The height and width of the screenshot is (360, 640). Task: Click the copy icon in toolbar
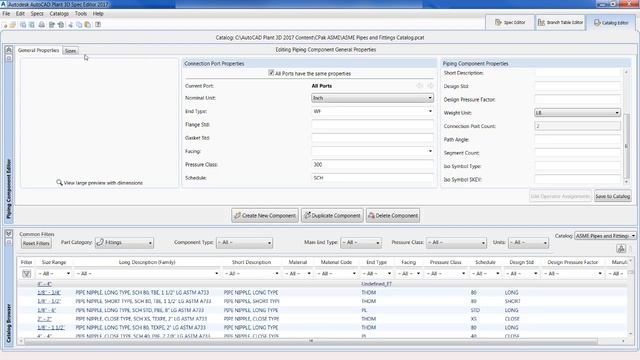pyautogui.click(x=79, y=25)
